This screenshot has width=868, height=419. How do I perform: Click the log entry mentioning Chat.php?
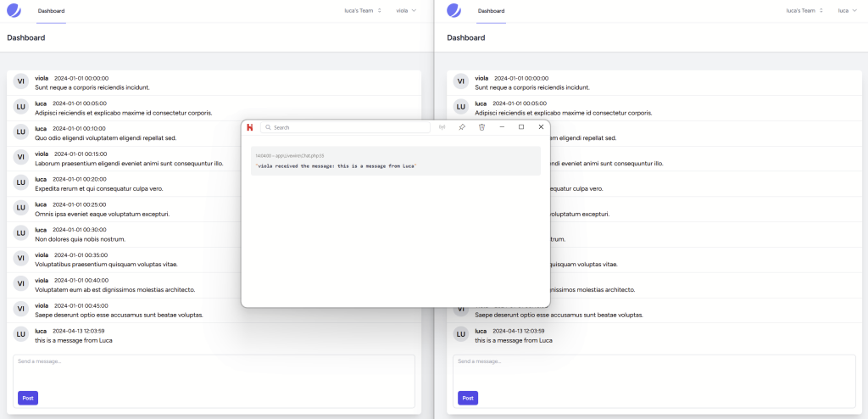pos(396,161)
